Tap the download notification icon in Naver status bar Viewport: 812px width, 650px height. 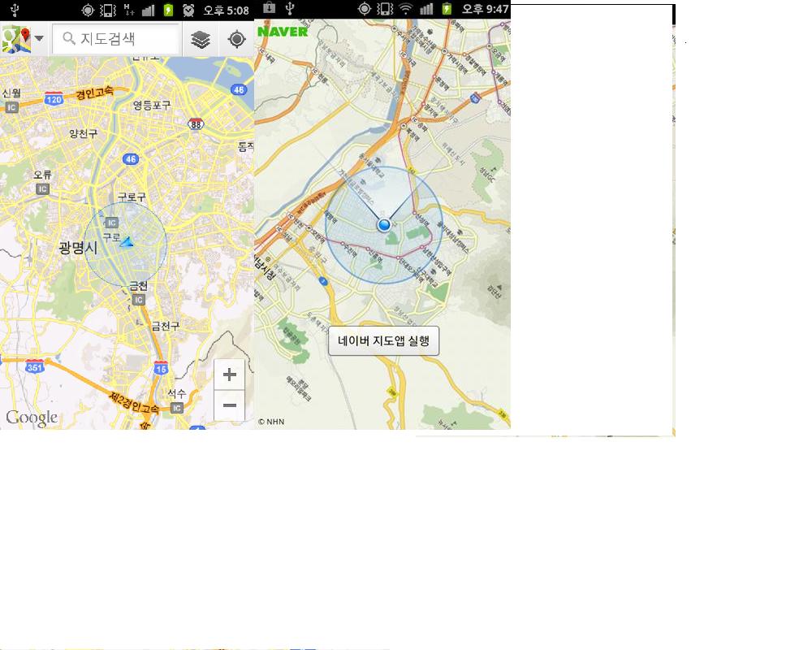(270, 8)
